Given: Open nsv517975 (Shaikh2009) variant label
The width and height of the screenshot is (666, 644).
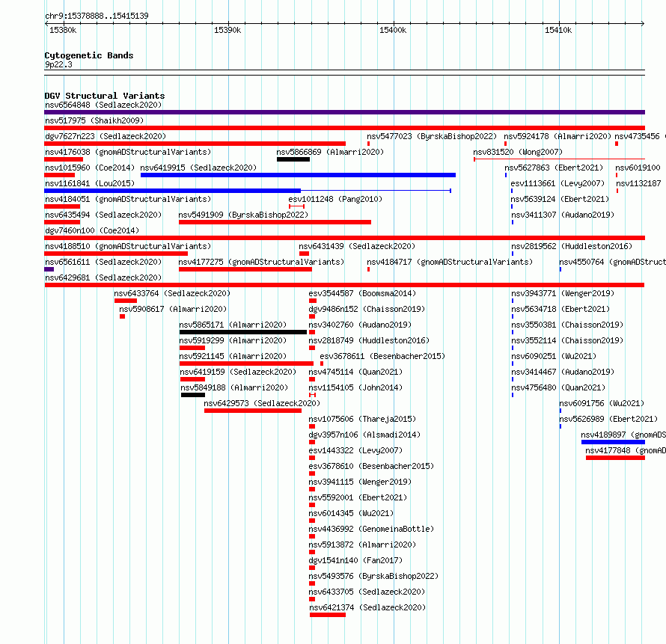Looking at the screenshot, I should tap(94, 120).
